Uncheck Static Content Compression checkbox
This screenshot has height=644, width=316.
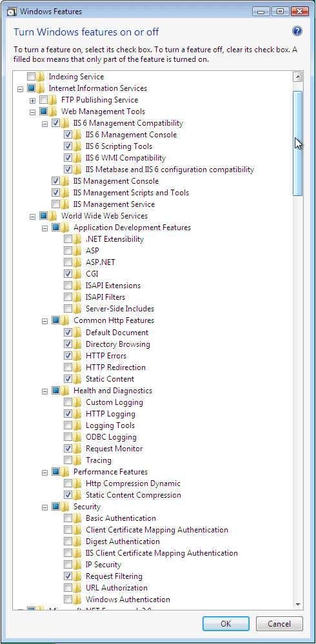pos(68,495)
